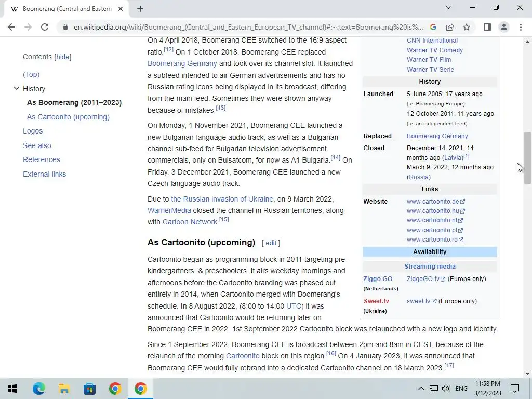Open citation reference [13]
Screen dimensions: 532x399
[x=220, y=108]
